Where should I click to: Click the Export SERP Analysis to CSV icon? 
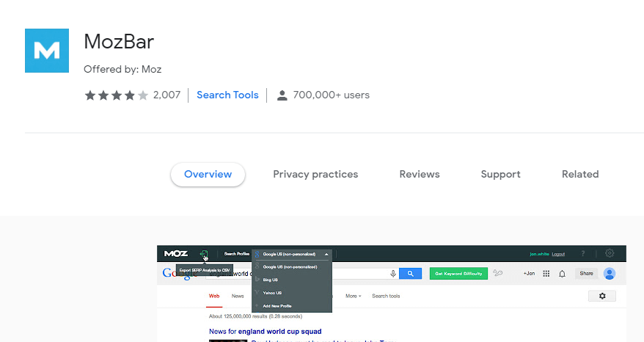coord(204,255)
